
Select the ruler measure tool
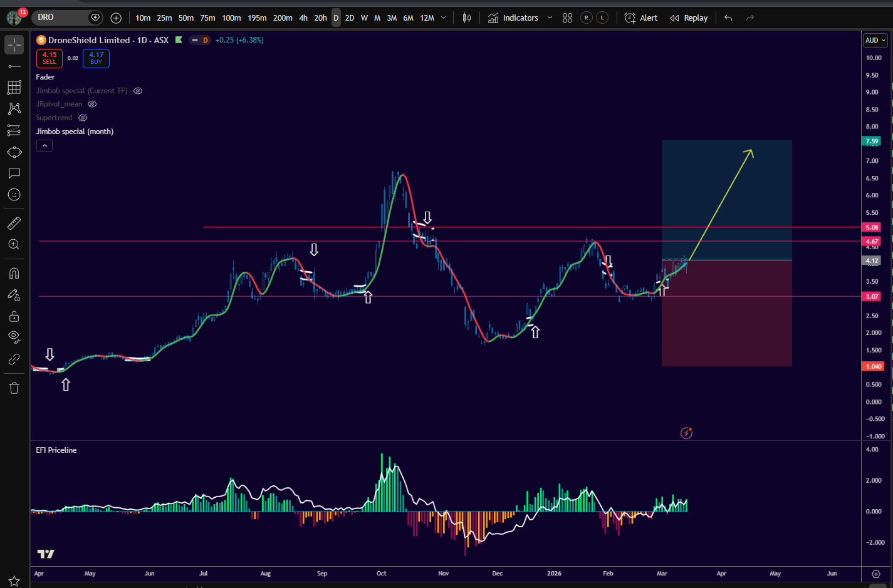click(x=14, y=223)
